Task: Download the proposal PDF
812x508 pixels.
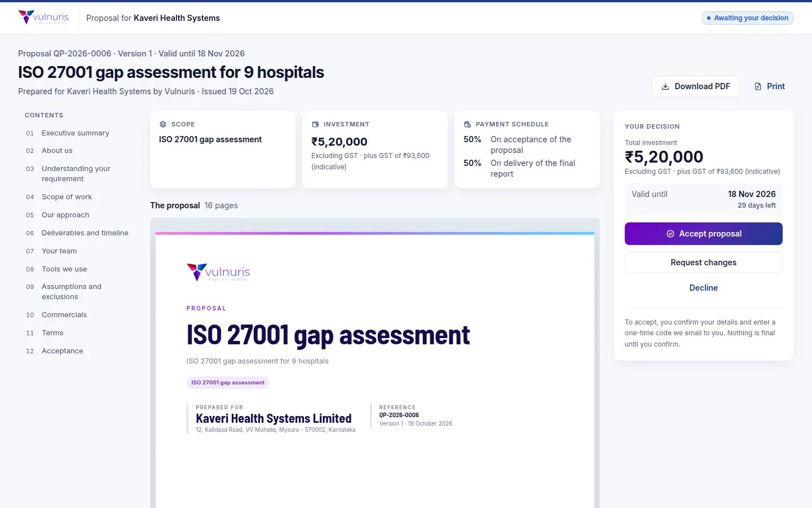Action: [695, 86]
